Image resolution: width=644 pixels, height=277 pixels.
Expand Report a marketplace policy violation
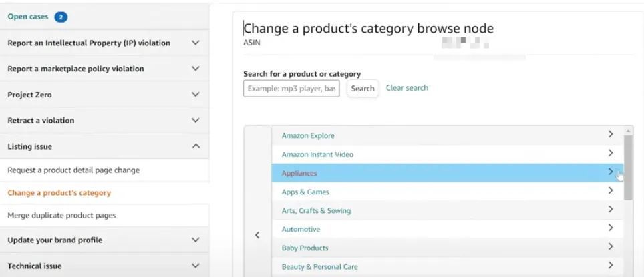pyautogui.click(x=196, y=69)
